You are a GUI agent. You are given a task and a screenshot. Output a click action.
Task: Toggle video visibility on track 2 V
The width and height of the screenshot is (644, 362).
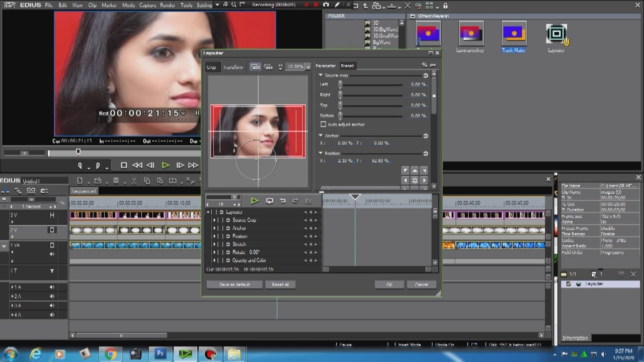point(52,230)
